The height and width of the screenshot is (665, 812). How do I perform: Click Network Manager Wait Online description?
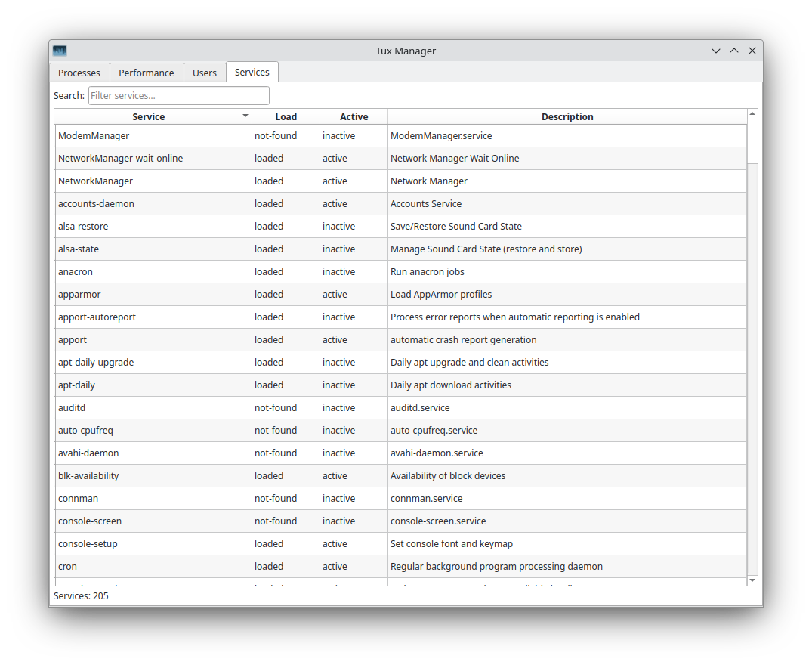[567, 159]
